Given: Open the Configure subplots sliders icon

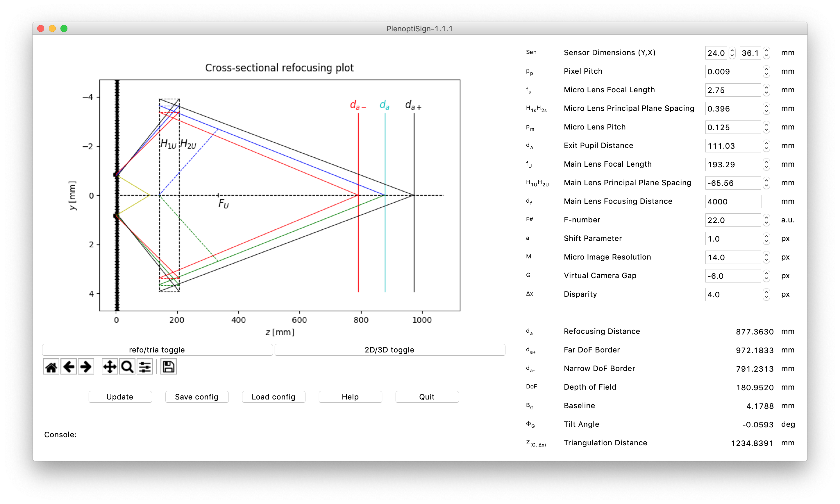Looking at the screenshot, I should [x=145, y=367].
